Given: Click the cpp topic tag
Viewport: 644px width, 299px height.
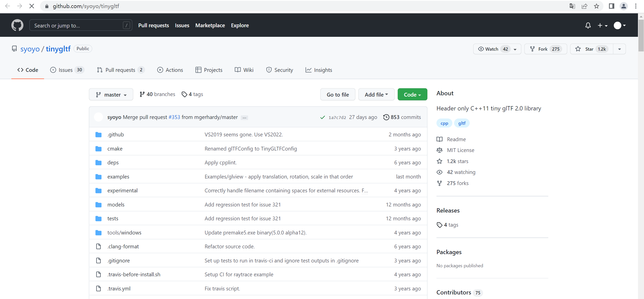Looking at the screenshot, I should click(444, 123).
